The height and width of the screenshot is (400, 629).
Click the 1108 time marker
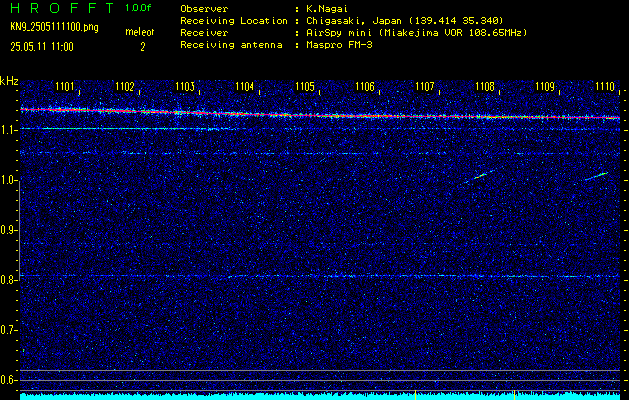tap(485, 86)
